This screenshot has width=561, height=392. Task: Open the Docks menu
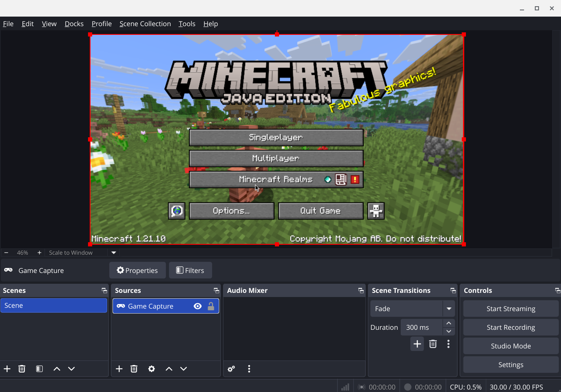click(74, 24)
